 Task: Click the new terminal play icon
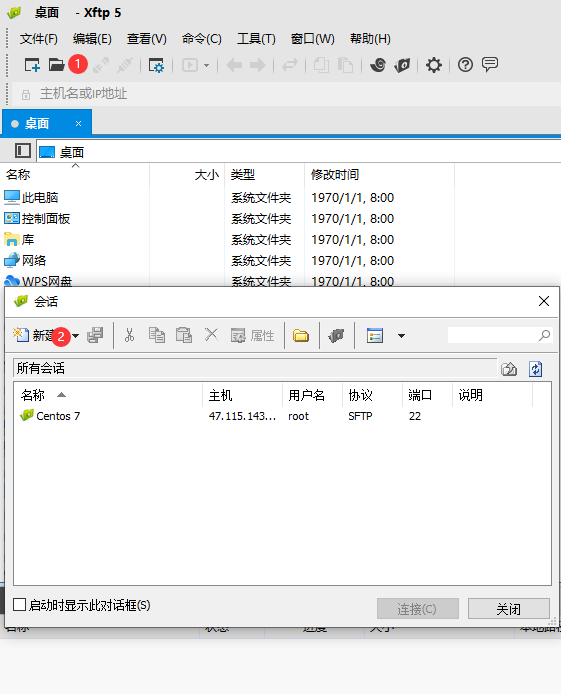190,66
